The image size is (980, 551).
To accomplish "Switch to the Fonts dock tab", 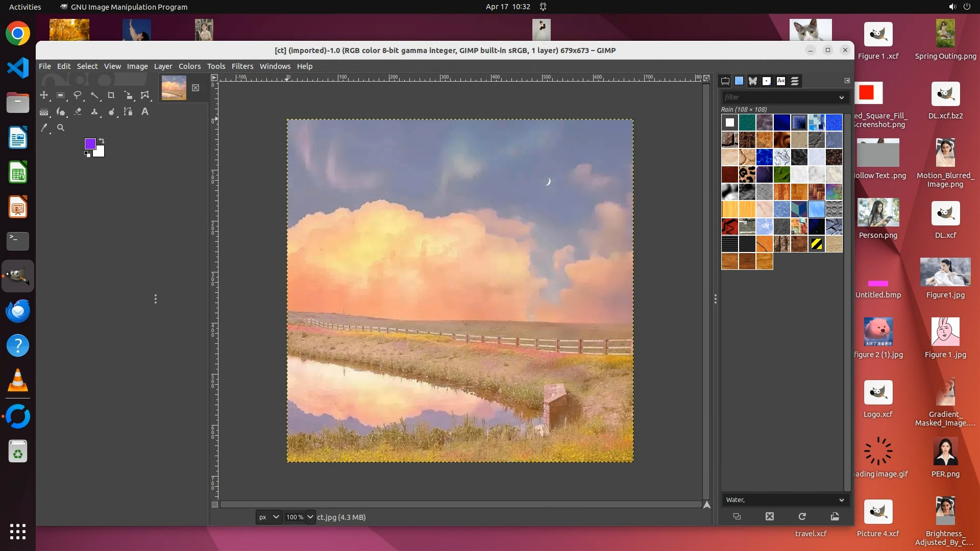I will pos(780,81).
